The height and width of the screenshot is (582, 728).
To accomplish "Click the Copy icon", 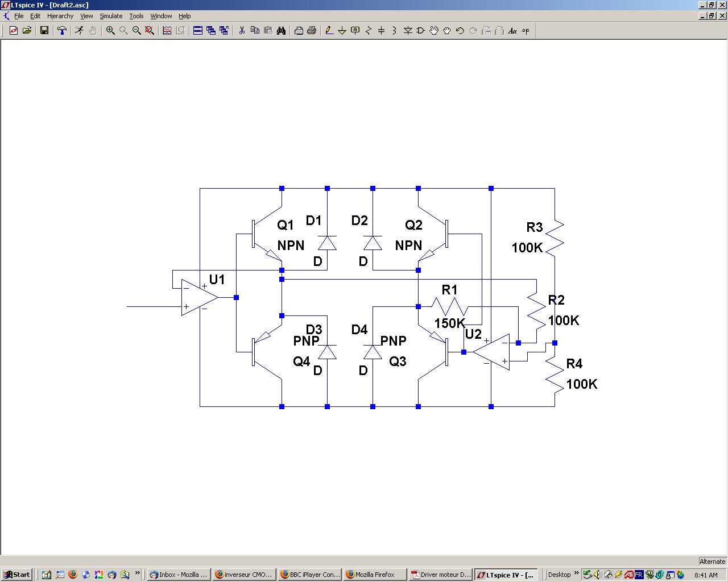I will [255, 31].
